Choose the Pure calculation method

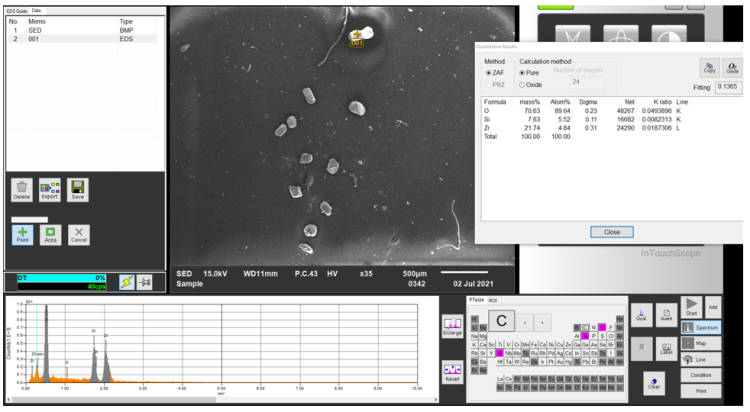(522, 73)
